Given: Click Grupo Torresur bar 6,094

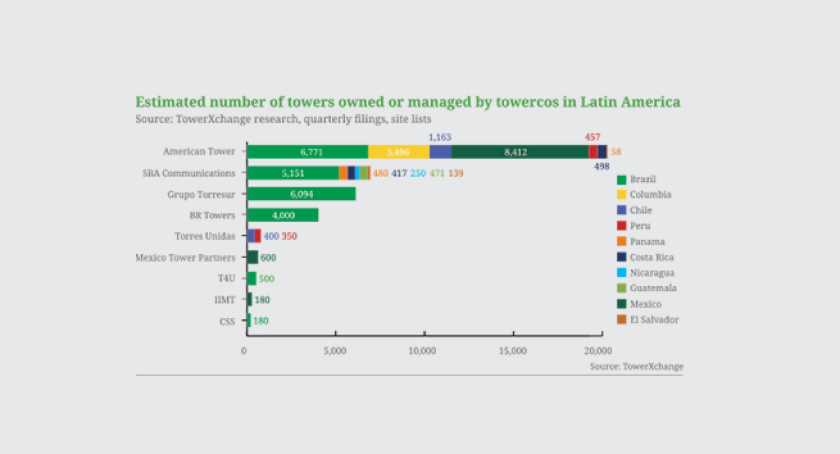Looking at the screenshot, I should tap(302, 194).
